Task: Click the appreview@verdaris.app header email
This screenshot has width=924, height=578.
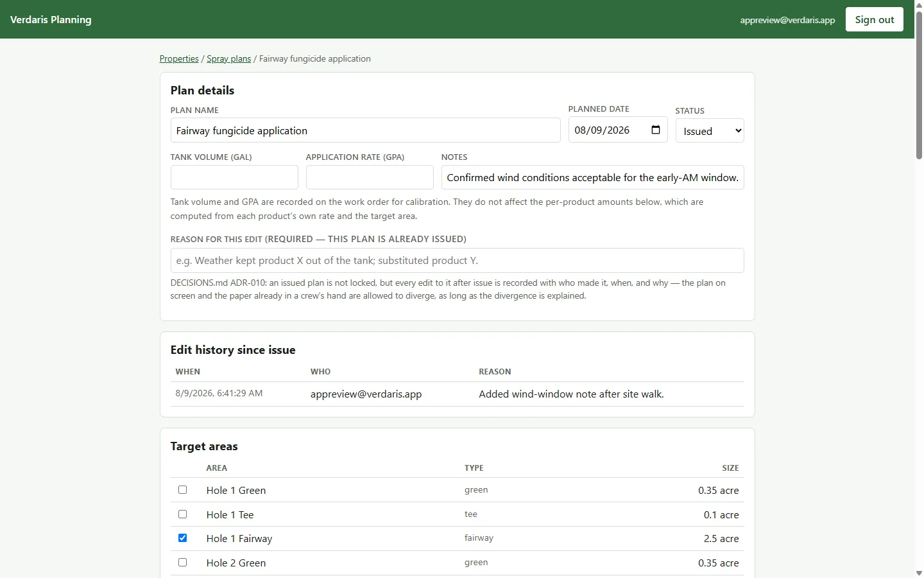Action: [x=787, y=20]
